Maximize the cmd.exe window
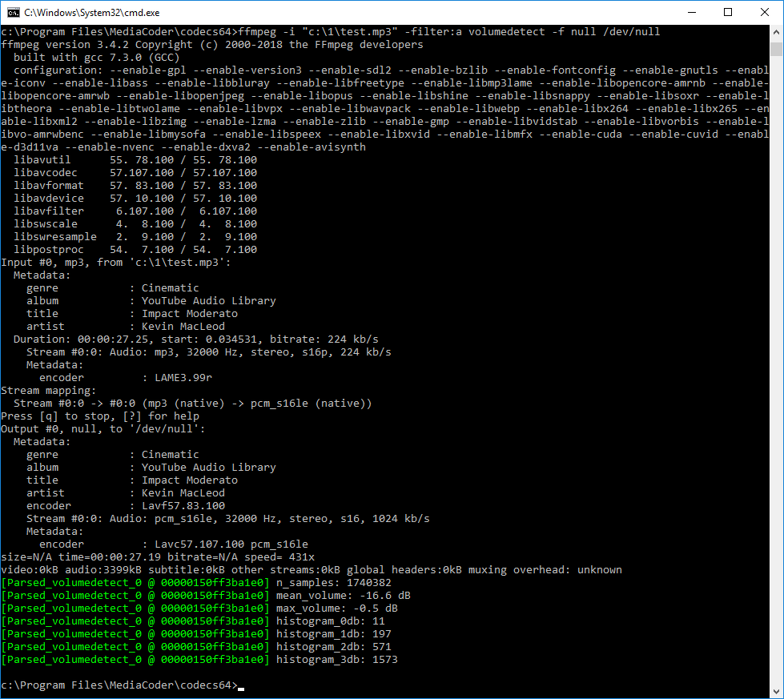 [728, 13]
